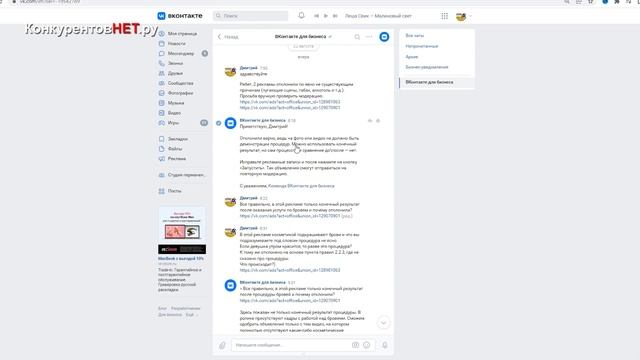Mark the selected message as important star
Viewport: 640px width, 360px height.
pyautogui.click(x=378, y=121)
